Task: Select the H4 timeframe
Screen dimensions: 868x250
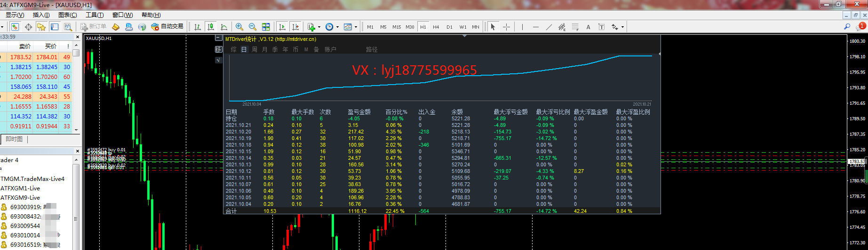Action: tap(436, 27)
